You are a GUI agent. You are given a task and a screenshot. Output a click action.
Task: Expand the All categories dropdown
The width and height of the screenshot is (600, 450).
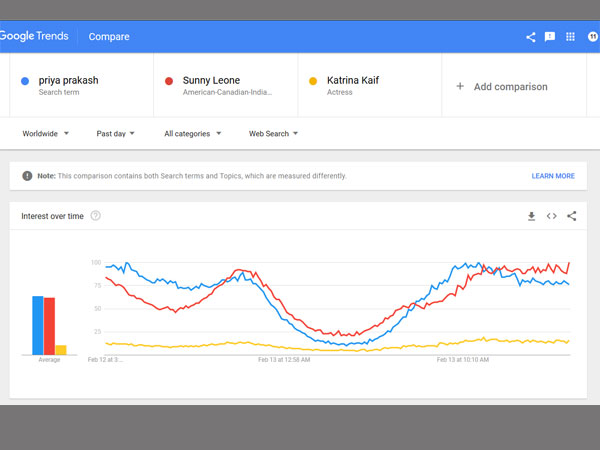coord(192,133)
